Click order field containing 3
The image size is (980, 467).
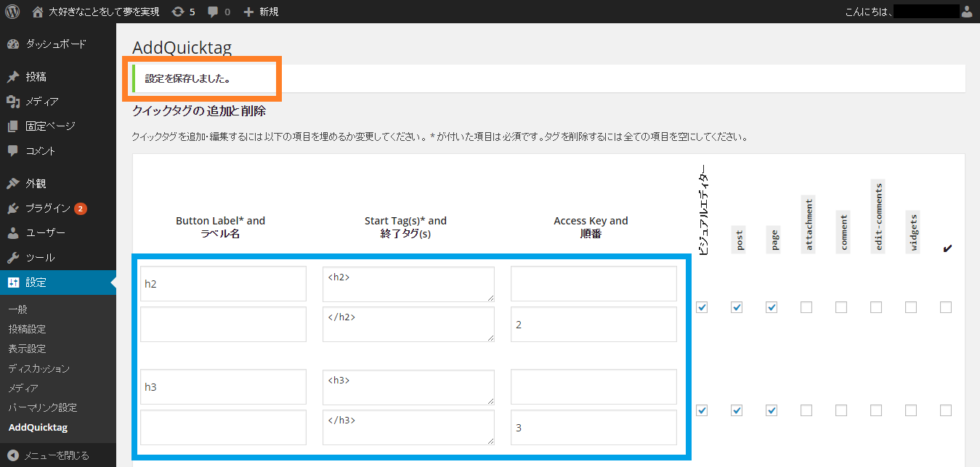(594, 428)
